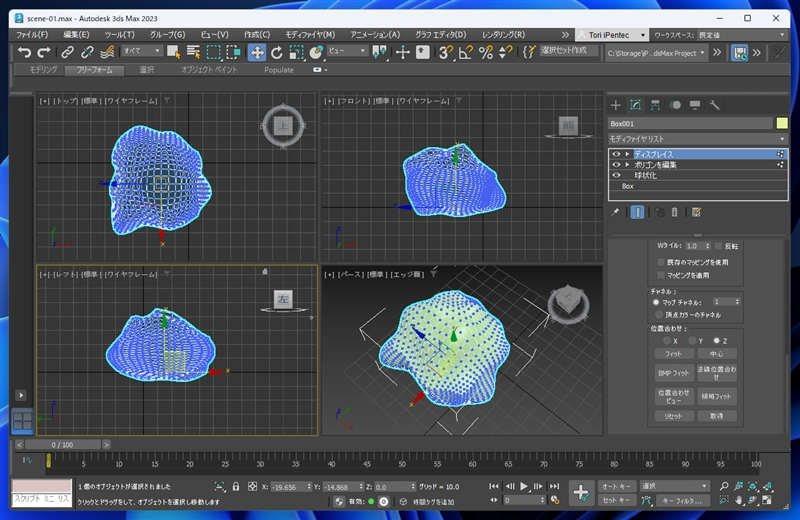Click the リセット button
The width and height of the screenshot is (800, 520).
[674, 416]
